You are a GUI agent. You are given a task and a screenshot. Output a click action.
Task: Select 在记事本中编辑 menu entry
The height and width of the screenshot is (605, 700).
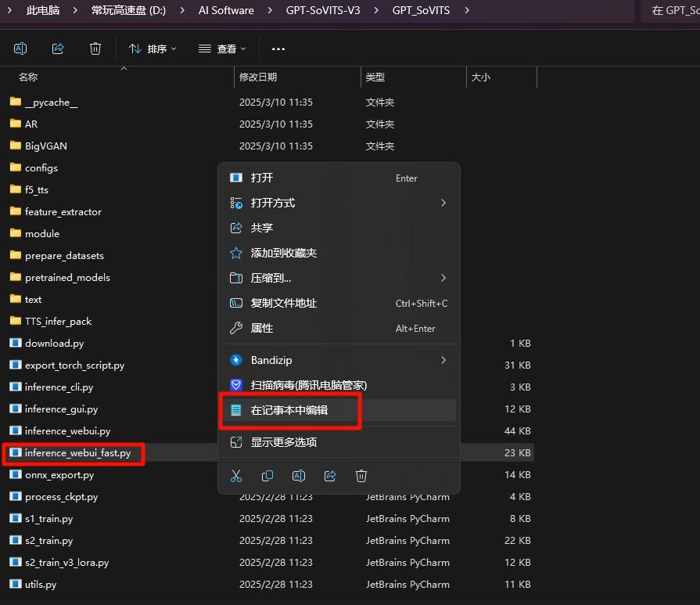coord(289,410)
